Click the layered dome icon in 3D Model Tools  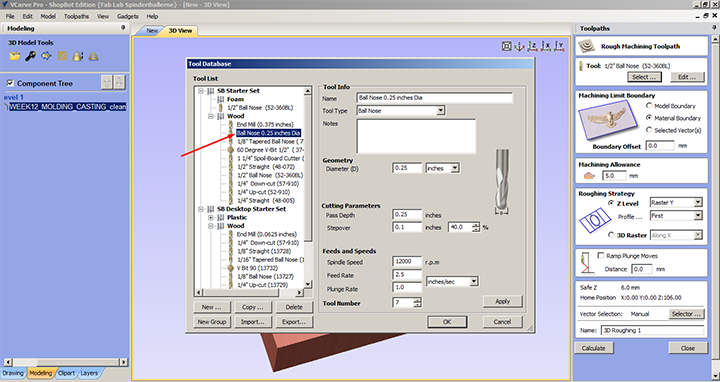[94, 56]
